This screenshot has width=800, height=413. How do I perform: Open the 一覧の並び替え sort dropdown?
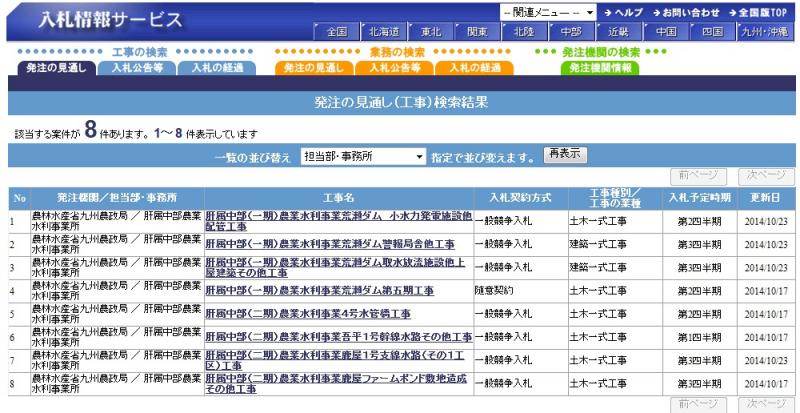pyautogui.click(x=363, y=157)
